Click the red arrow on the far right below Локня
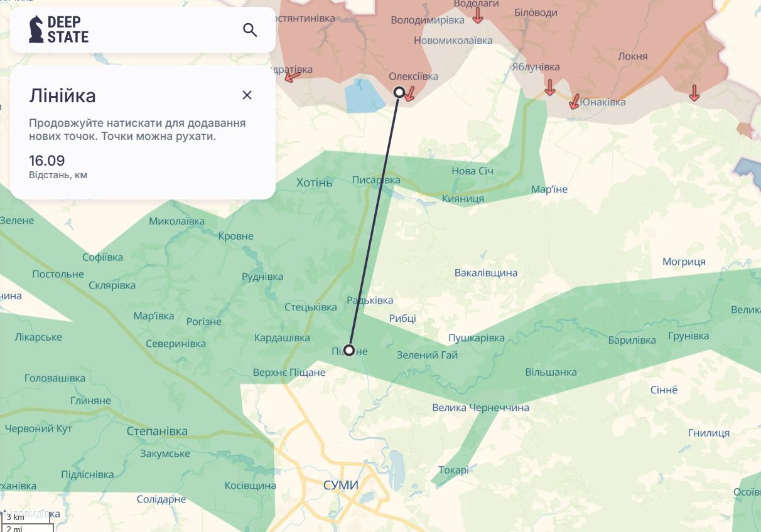This screenshot has width=761, height=532. 694,93
